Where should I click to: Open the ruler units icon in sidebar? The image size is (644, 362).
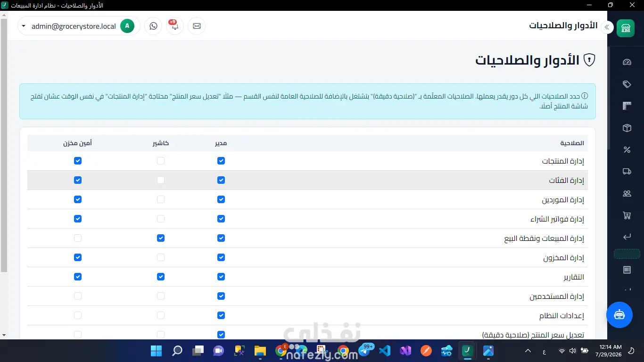click(627, 106)
